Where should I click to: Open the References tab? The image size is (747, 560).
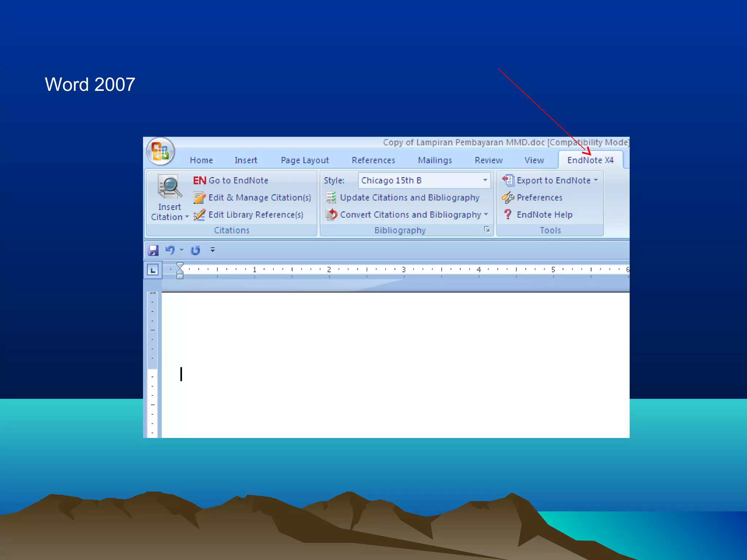[x=373, y=160]
